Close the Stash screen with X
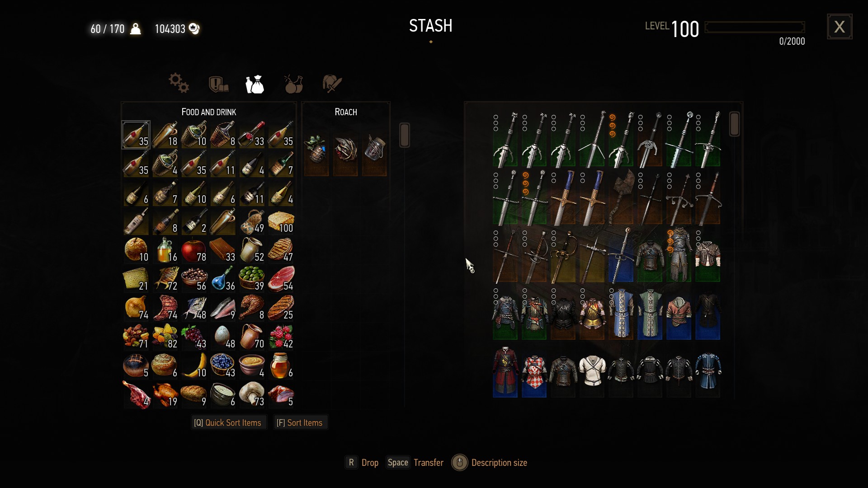Viewport: 868px width, 488px height. [840, 27]
